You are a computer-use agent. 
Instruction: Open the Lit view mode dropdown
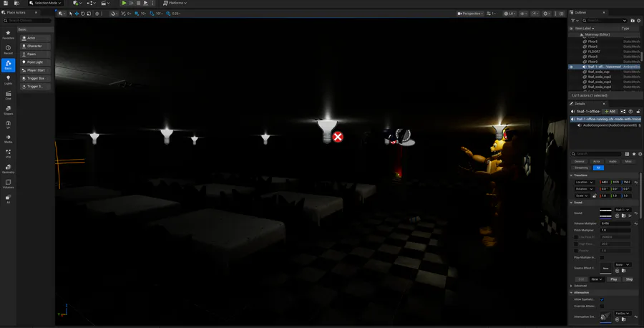pos(509,14)
